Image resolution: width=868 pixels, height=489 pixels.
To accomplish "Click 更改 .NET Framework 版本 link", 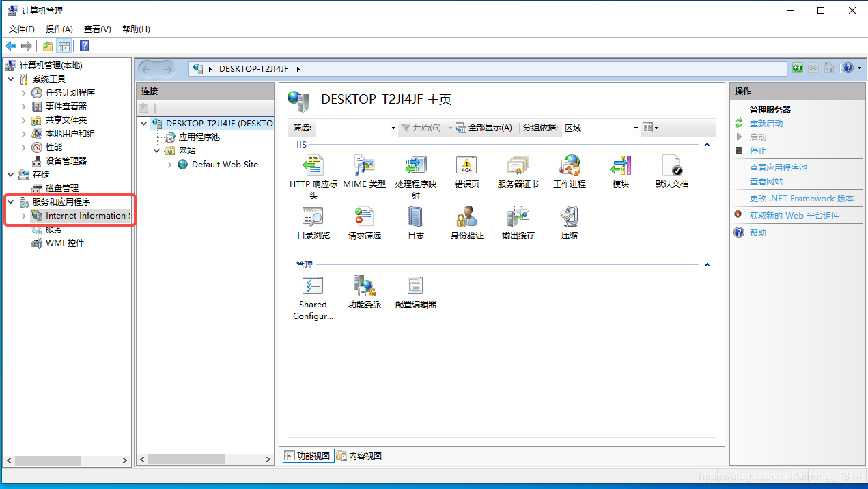I will 802,199.
